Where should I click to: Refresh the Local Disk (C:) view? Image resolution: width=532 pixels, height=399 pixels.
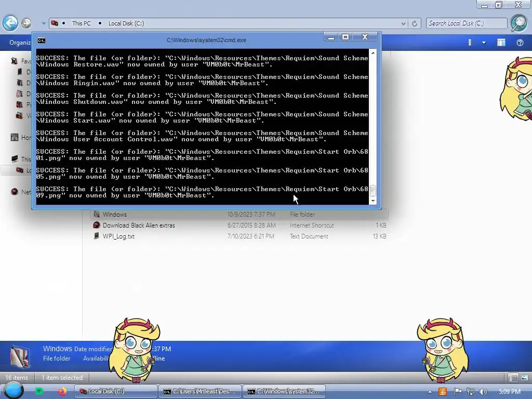pyautogui.click(x=414, y=23)
